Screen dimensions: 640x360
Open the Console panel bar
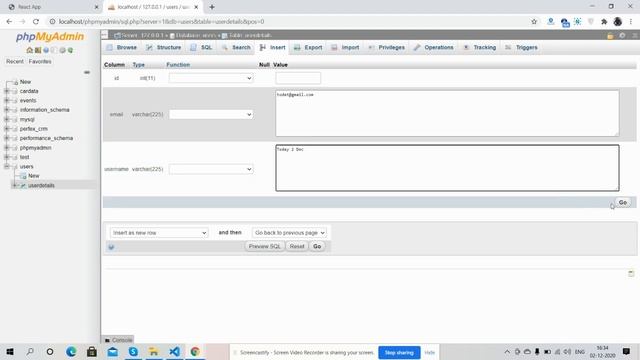tap(118, 340)
